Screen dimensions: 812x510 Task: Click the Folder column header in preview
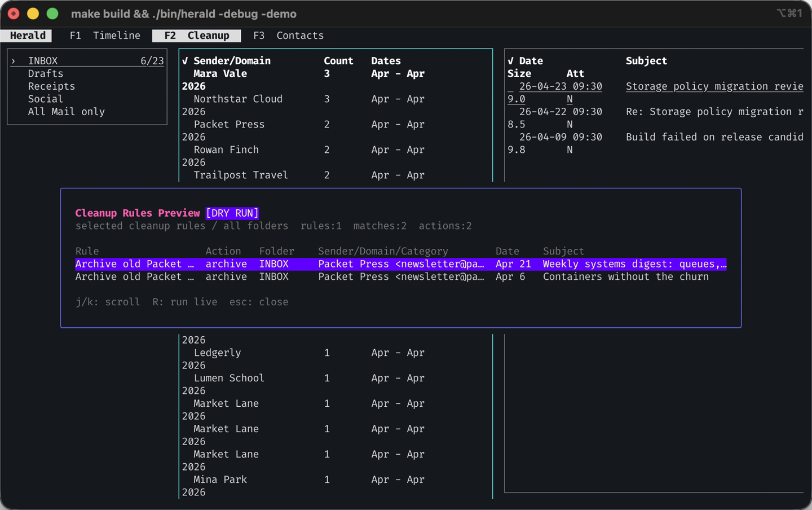pos(276,251)
